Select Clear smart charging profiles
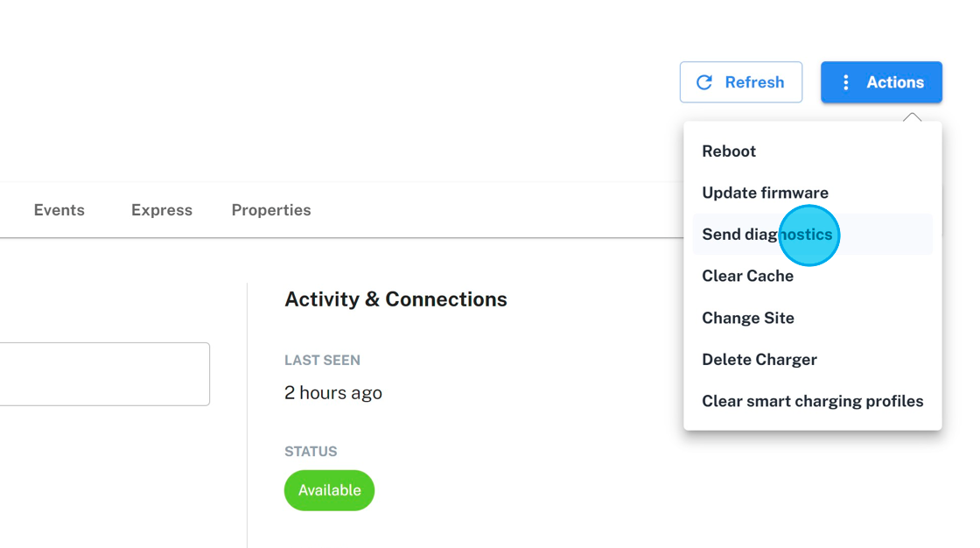This screenshot has height=548, width=980. (x=812, y=401)
